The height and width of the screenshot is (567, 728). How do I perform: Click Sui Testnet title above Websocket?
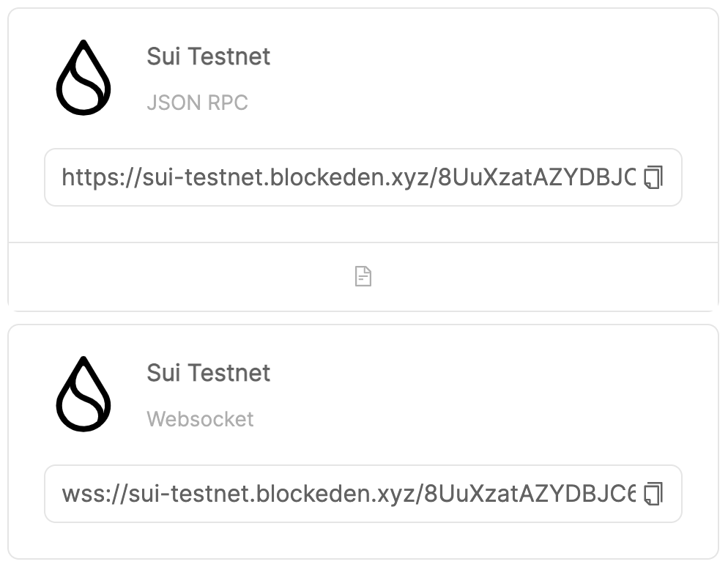[208, 373]
